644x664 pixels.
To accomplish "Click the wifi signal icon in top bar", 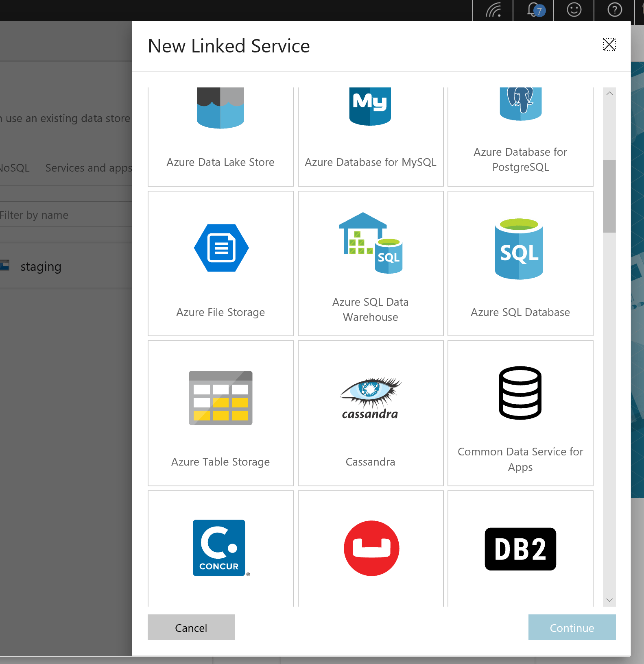I will [x=493, y=10].
